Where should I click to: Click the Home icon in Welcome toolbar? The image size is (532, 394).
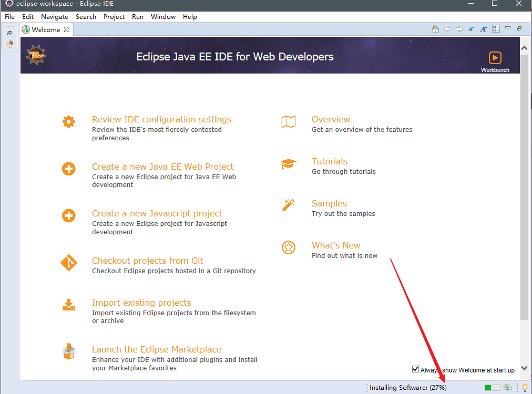point(435,29)
